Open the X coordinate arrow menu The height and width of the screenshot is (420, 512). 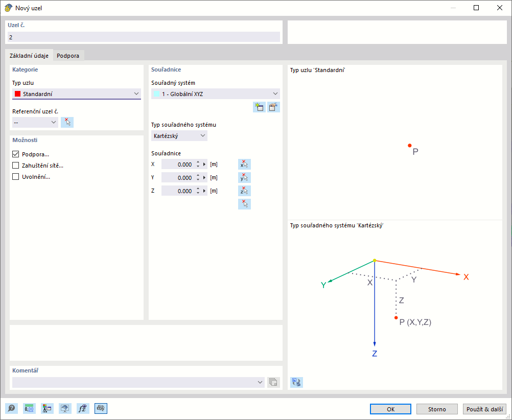pos(204,165)
